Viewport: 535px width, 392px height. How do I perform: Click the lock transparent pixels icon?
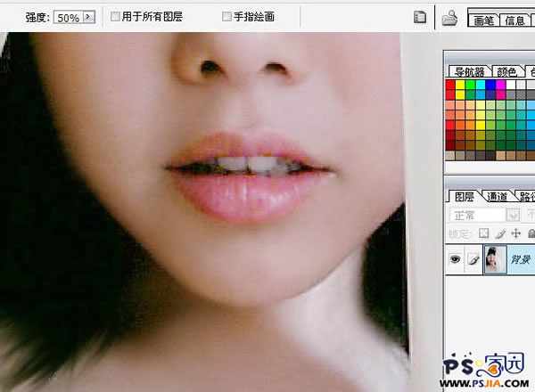tap(484, 233)
